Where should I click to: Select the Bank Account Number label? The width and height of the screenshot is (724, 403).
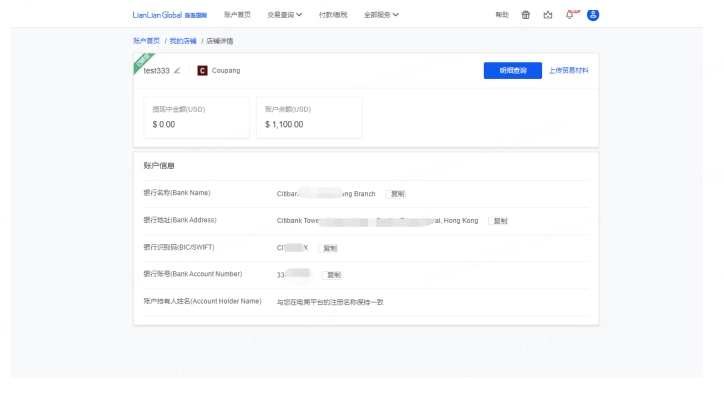[x=193, y=274]
